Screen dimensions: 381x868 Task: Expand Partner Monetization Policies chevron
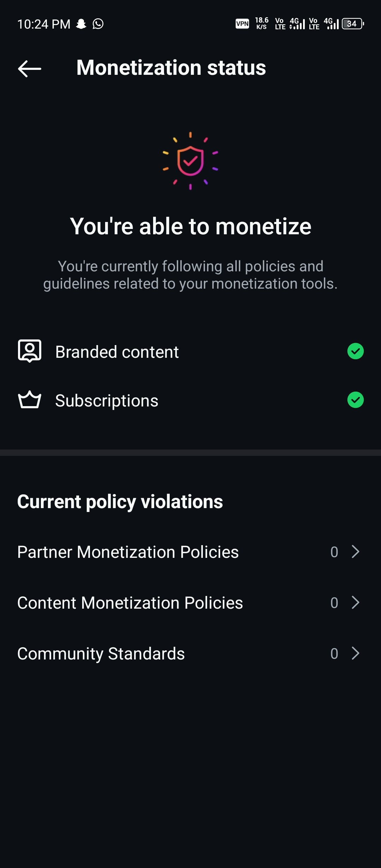(x=356, y=551)
